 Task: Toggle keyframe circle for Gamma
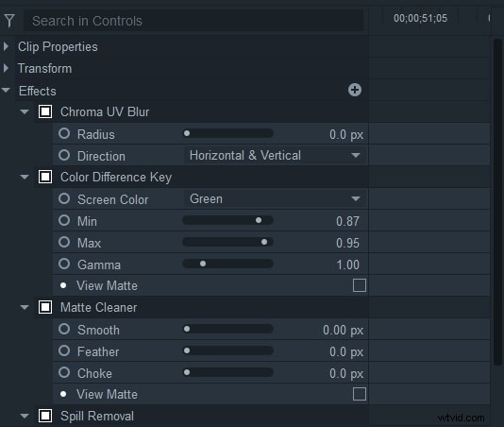pos(64,264)
